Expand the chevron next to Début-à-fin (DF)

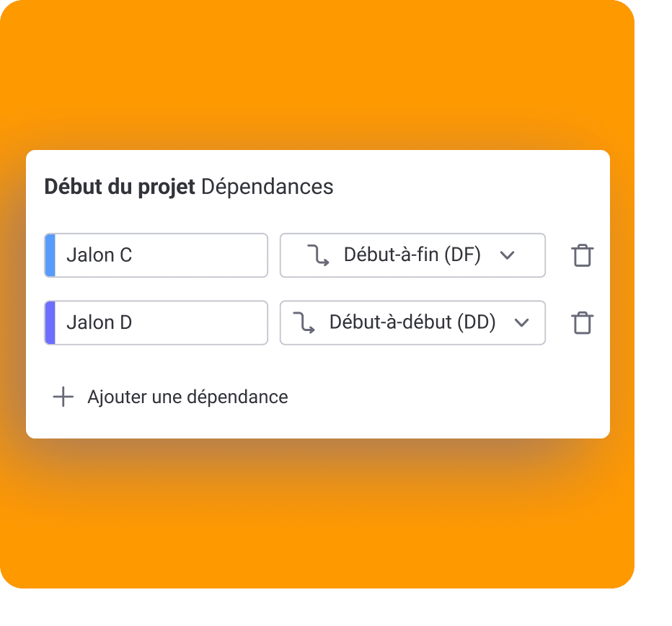(x=508, y=255)
